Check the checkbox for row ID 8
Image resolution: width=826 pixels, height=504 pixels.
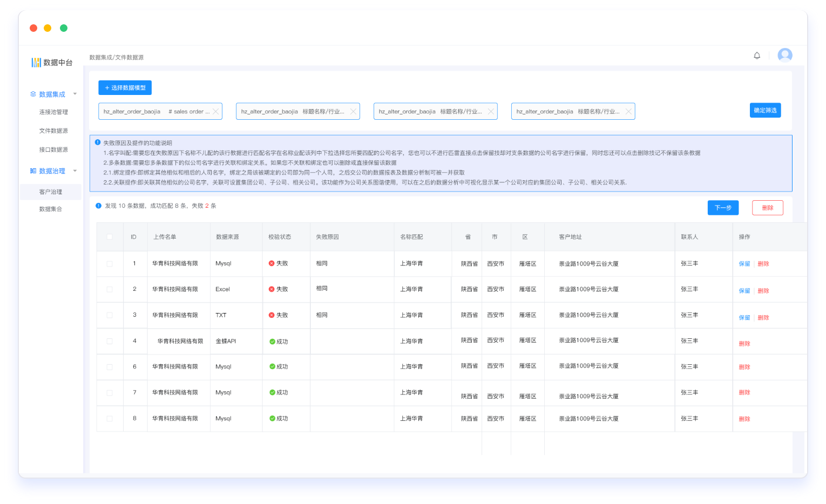pos(110,419)
